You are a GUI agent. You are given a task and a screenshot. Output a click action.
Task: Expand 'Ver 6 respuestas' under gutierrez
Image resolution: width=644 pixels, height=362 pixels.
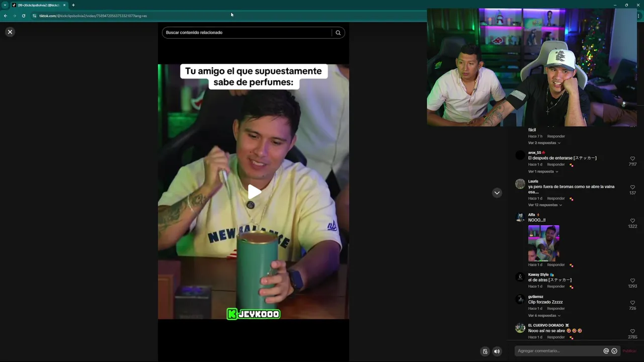coord(544,316)
